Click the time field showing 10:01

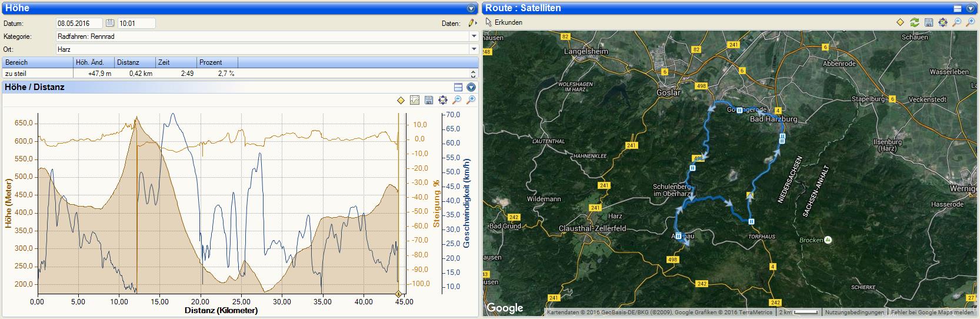pos(136,24)
